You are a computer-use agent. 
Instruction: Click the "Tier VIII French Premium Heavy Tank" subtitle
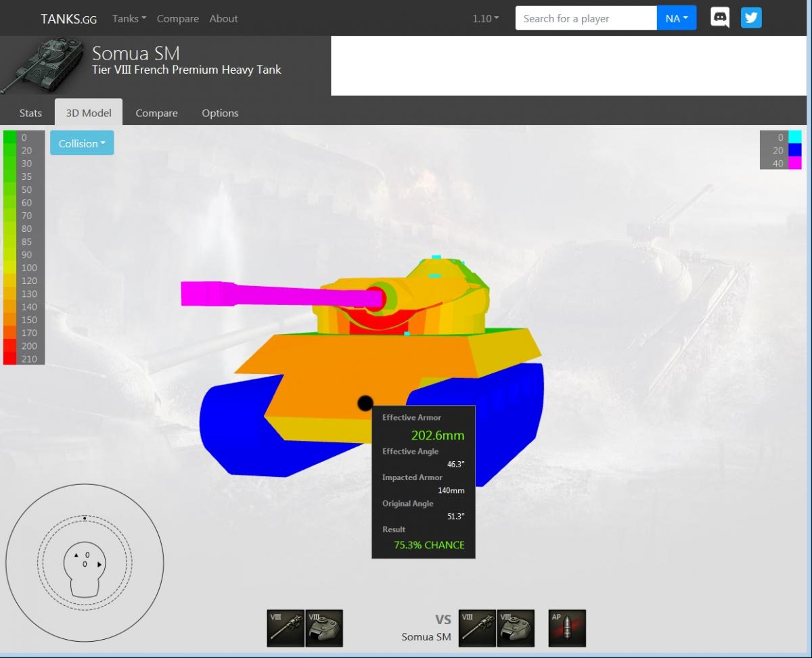pos(186,70)
